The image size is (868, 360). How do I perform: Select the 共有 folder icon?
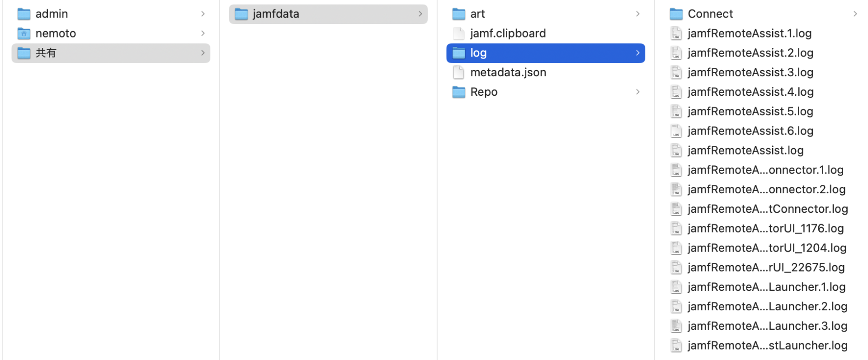(x=24, y=53)
